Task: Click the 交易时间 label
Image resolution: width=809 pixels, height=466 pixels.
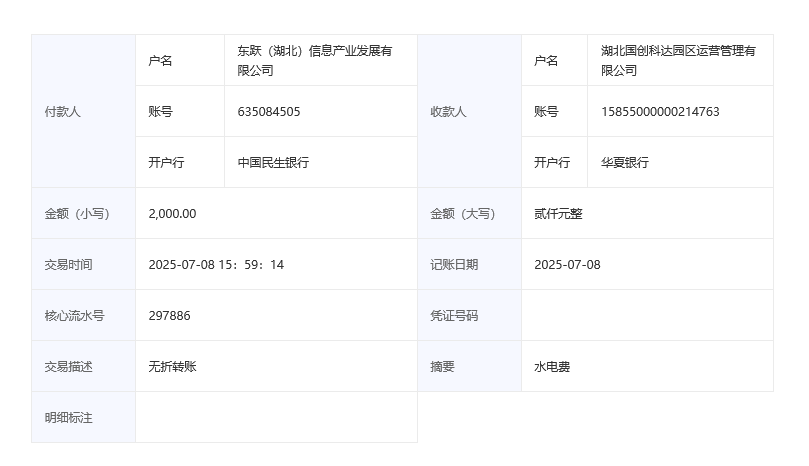Action: (x=68, y=265)
